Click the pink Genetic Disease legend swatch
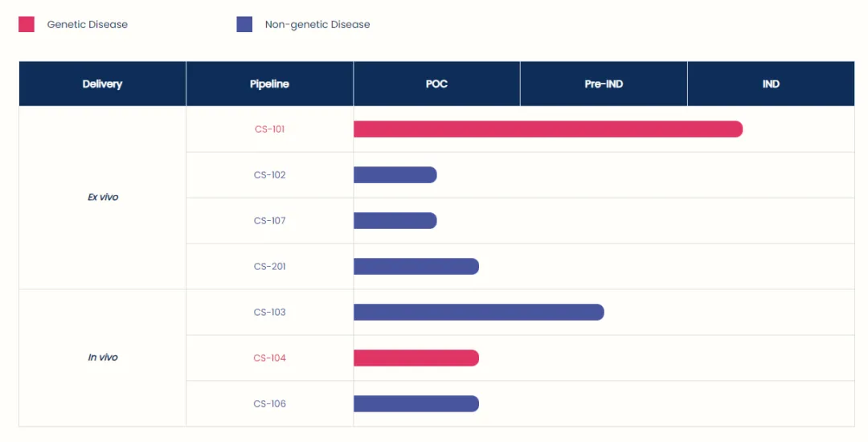The height and width of the screenshot is (442, 868). point(27,24)
